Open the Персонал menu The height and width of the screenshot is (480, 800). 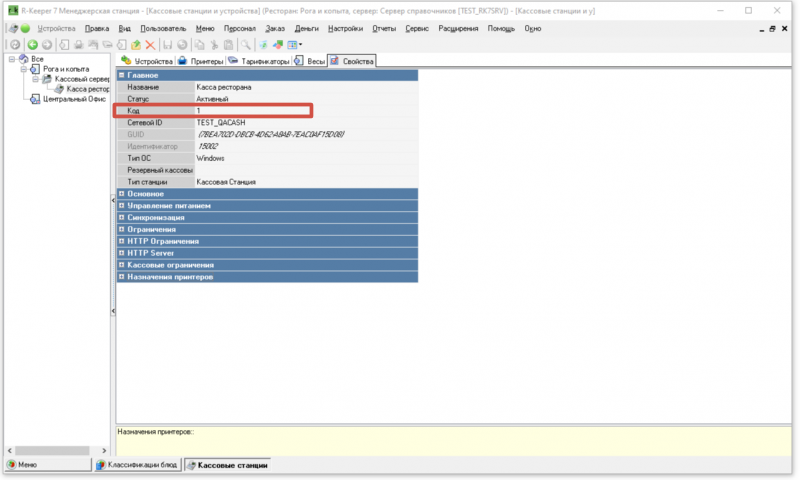point(239,28)
